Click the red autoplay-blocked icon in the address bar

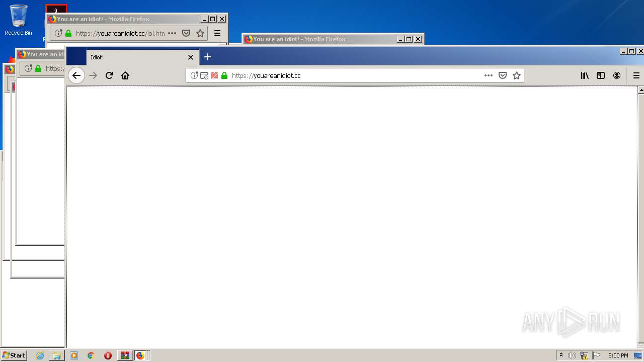[x=214, y=75]
